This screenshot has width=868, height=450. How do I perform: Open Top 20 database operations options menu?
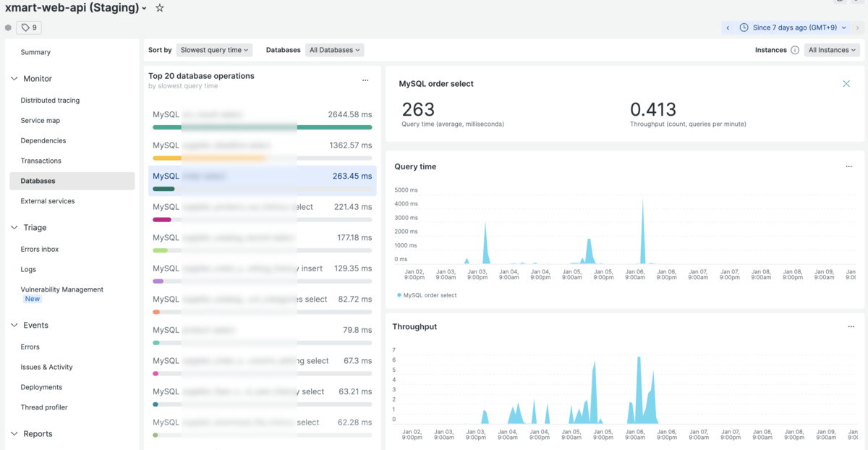[365, 80]
